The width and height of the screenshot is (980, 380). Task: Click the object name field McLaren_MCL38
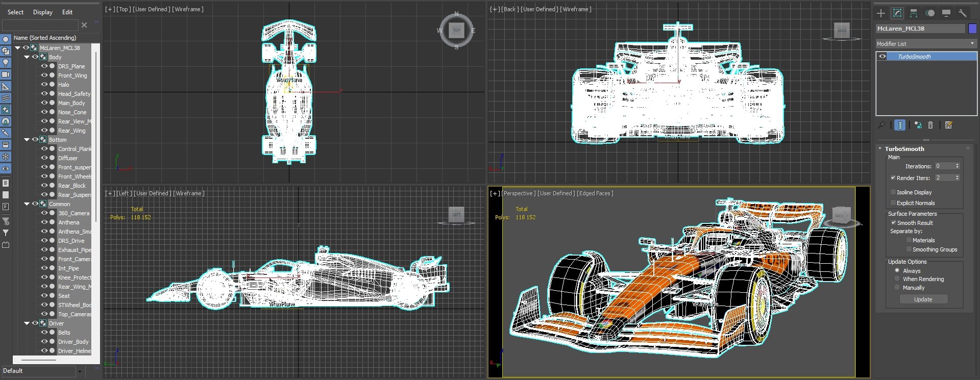point(921,29)
